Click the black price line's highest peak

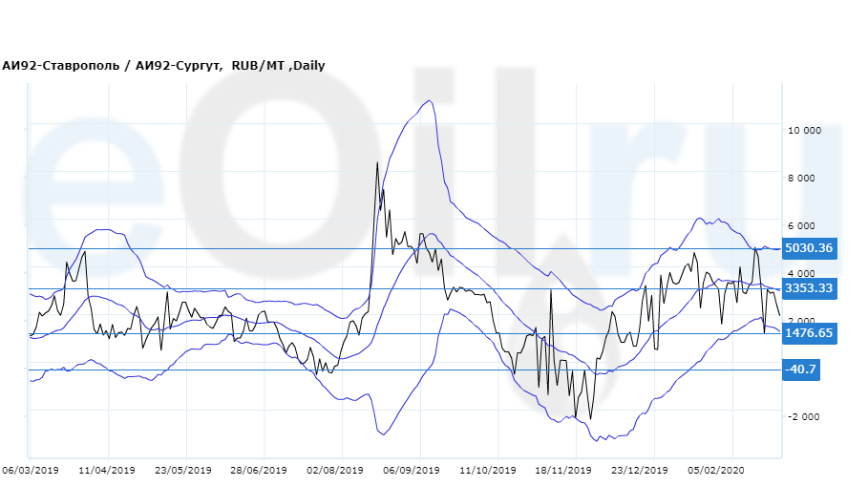pos(377,163)
